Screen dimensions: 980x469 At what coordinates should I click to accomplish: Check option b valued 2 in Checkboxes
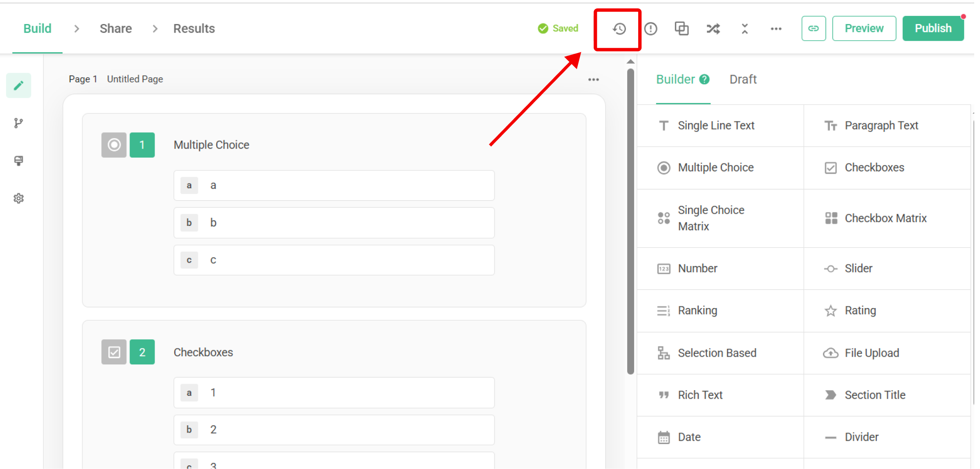click(334, 430)
